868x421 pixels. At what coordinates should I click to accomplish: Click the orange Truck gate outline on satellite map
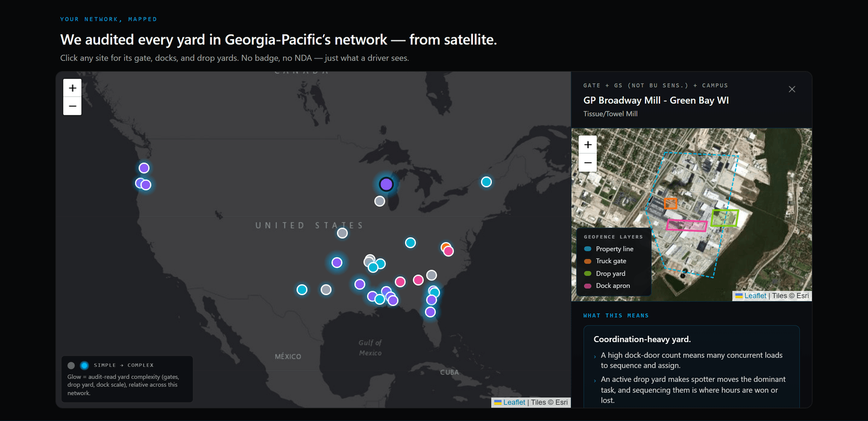point(670,204)
